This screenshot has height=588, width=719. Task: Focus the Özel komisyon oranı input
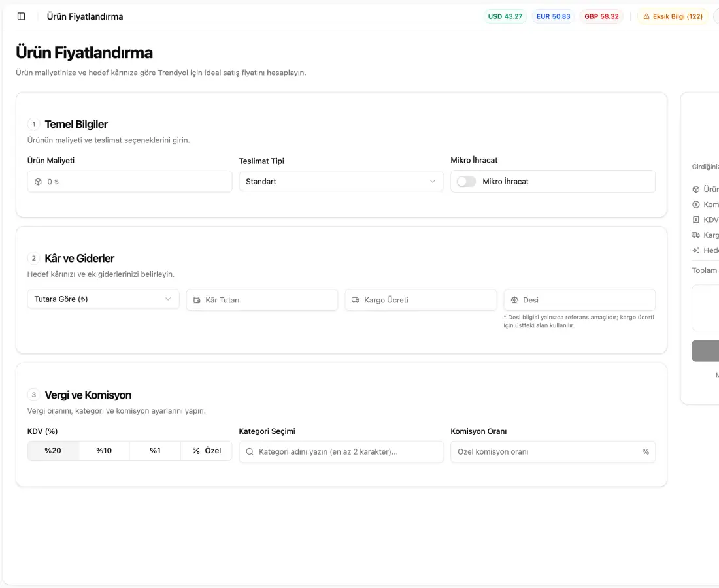click(552, 452)
